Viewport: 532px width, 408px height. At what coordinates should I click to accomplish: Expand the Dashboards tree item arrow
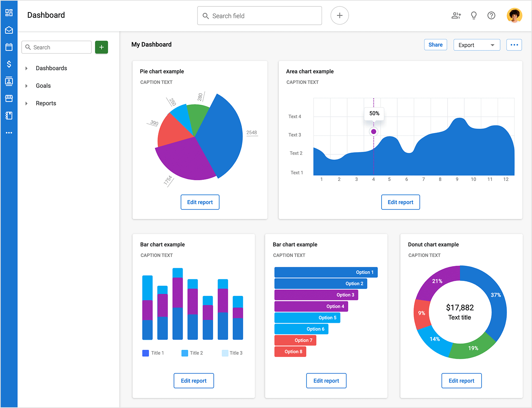click(x=26, y=68)
